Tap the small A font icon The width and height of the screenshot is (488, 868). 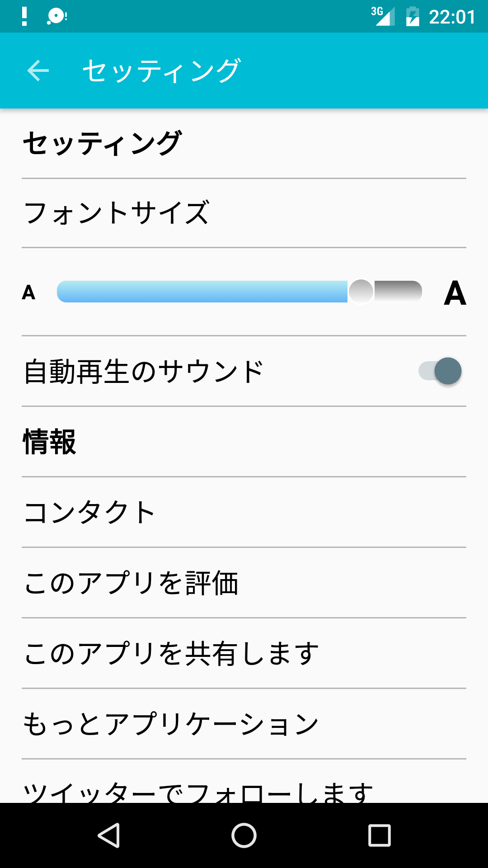28,292
